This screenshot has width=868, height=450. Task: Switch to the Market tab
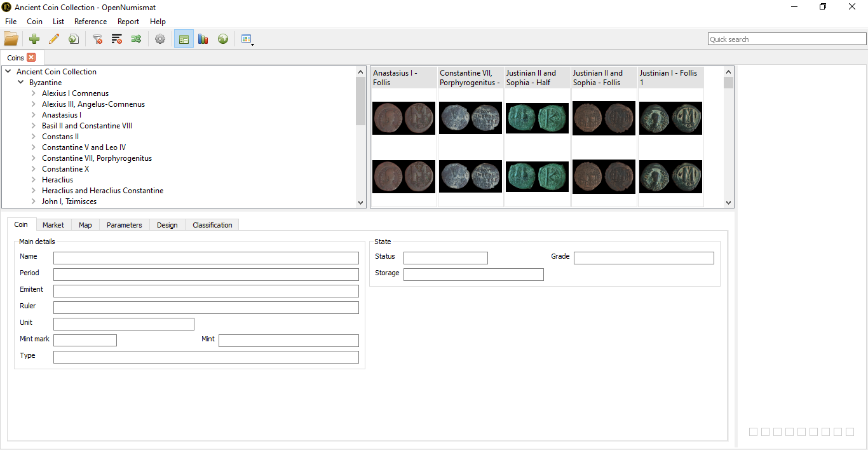(x=53, y=225)
